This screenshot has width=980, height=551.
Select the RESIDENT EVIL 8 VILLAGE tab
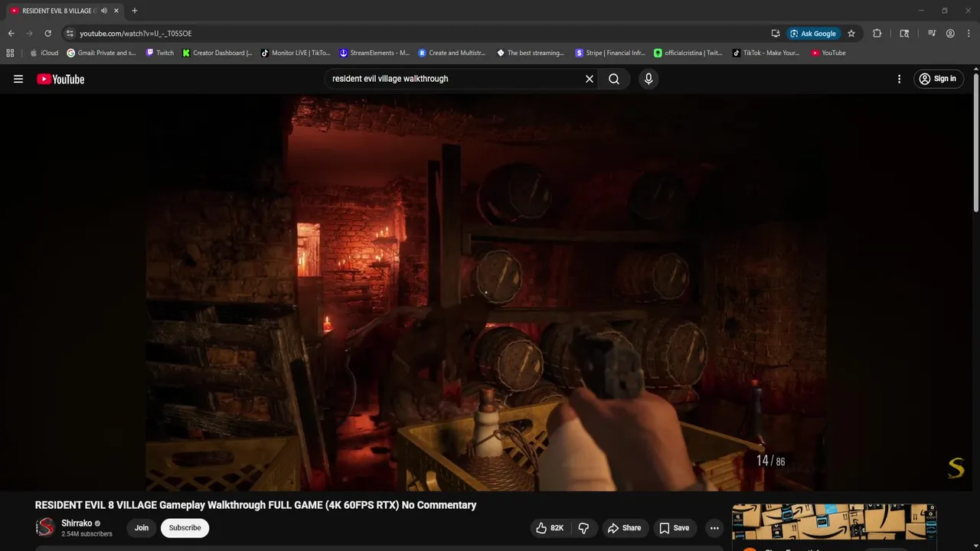(58, 11)
